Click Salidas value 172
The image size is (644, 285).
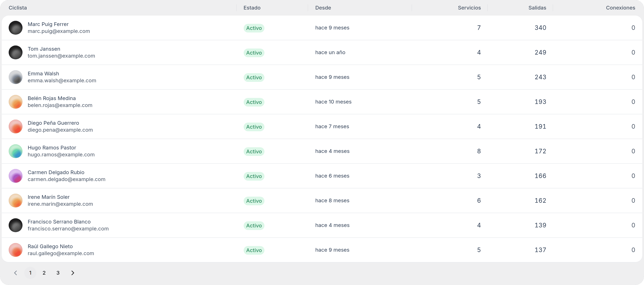pyautogui.click(x=540, y=151)
